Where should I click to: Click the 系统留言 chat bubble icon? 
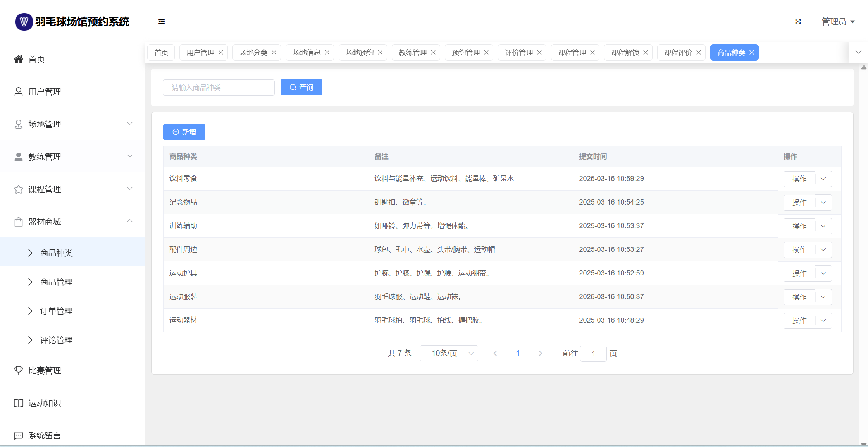[x=18, y=435]
